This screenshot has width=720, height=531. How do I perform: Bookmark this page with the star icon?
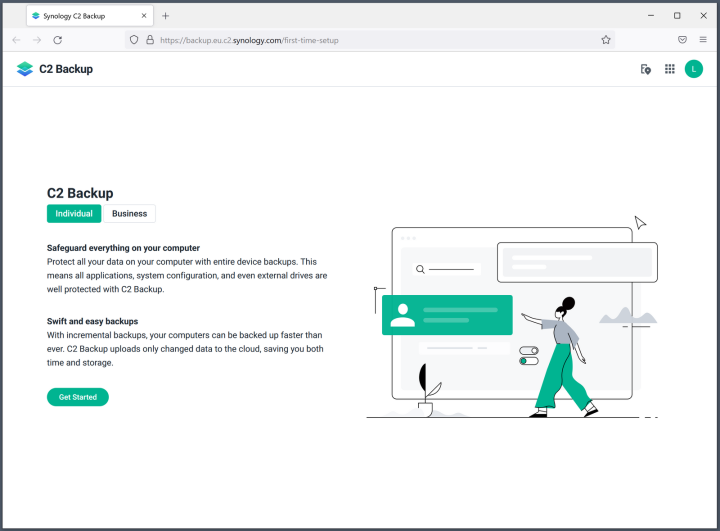[x=606, y=40]
